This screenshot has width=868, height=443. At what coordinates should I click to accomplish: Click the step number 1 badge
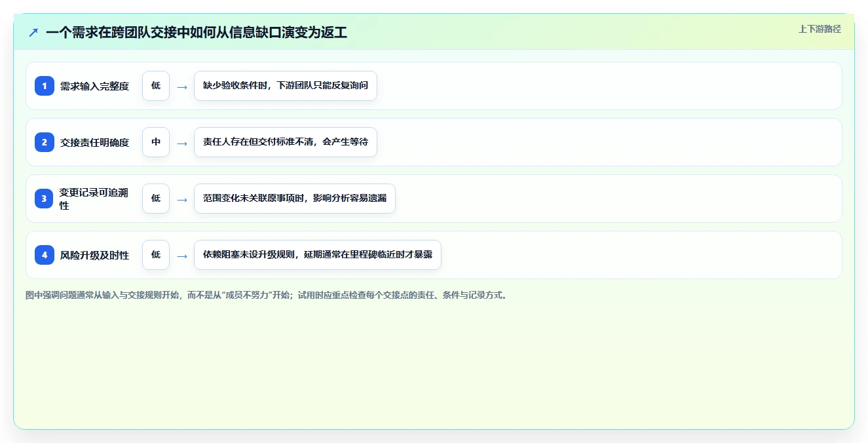[x=45, y=86]
